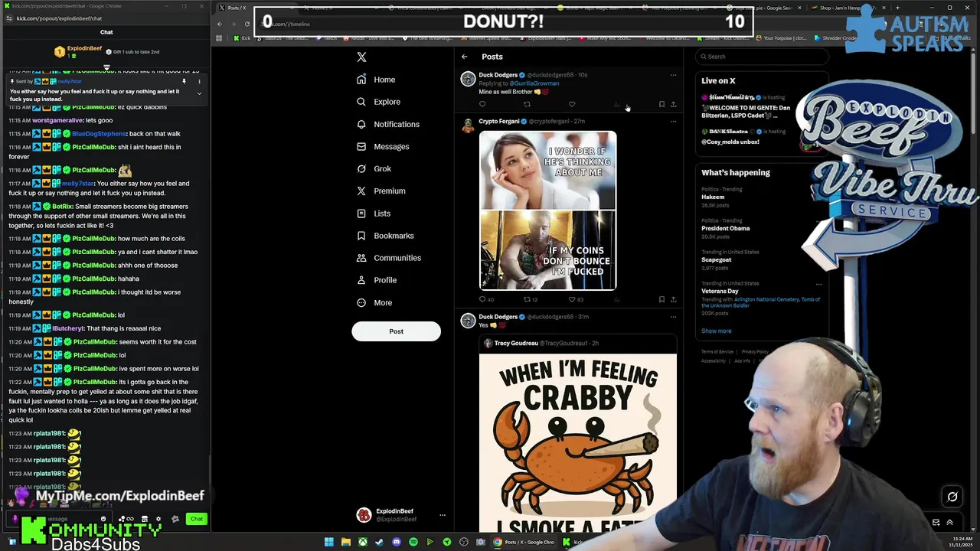Open ExplodinBeef account menu dots
Image resolution: width=980 pixels, height=551 pixels.
pos(442,515)
